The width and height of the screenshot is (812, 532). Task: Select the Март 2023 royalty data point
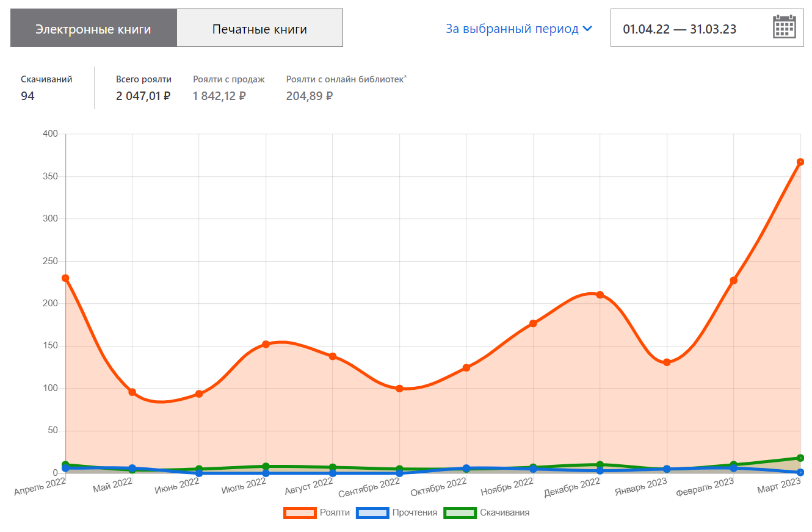800,162
